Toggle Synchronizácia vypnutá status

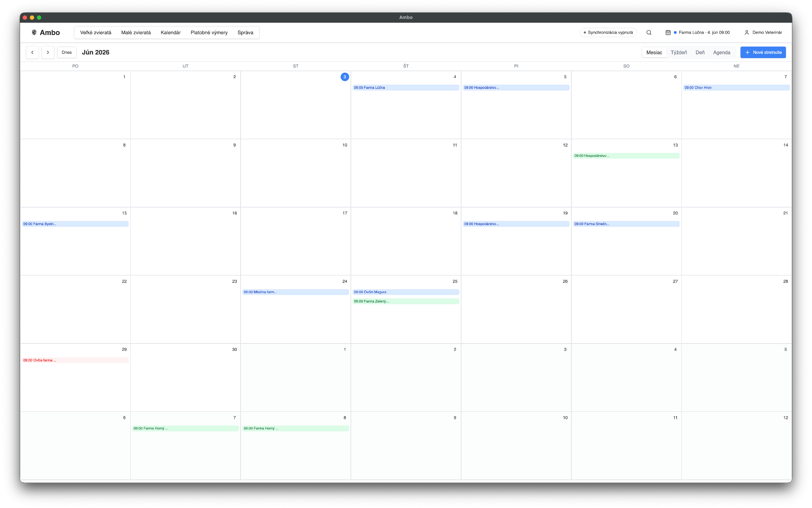pyautogui.click(x=608, y=32)
